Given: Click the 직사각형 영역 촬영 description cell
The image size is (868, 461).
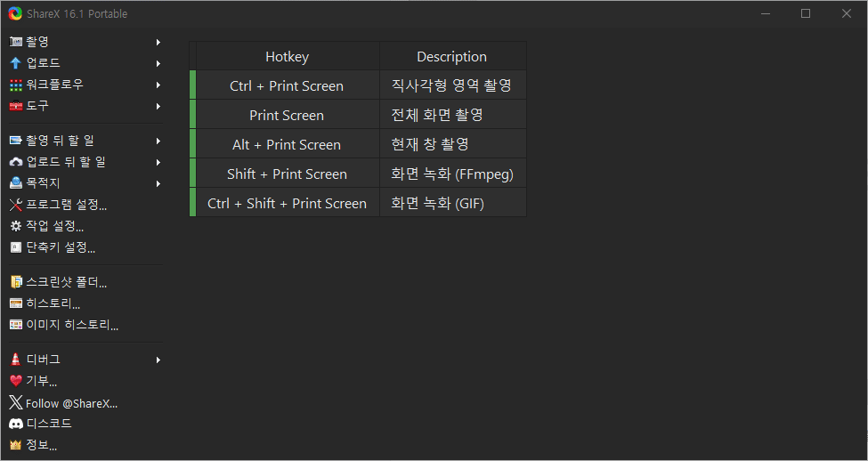Looking at the screenshot, I should 453,85.
